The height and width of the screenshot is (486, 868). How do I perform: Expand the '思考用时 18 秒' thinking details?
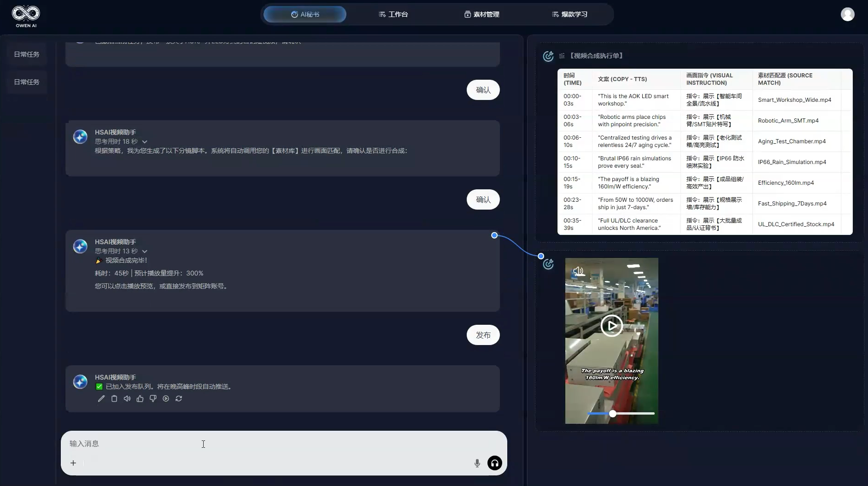[145, 142]
